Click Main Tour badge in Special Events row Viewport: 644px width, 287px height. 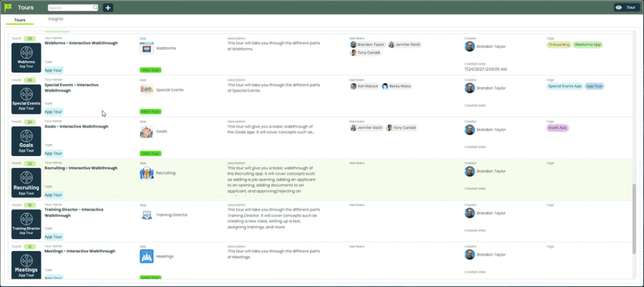point(150,111)
